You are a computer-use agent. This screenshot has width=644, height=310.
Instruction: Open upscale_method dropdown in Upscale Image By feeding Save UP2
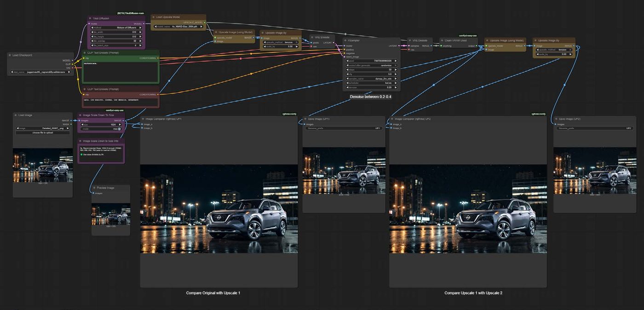(554, 50)
